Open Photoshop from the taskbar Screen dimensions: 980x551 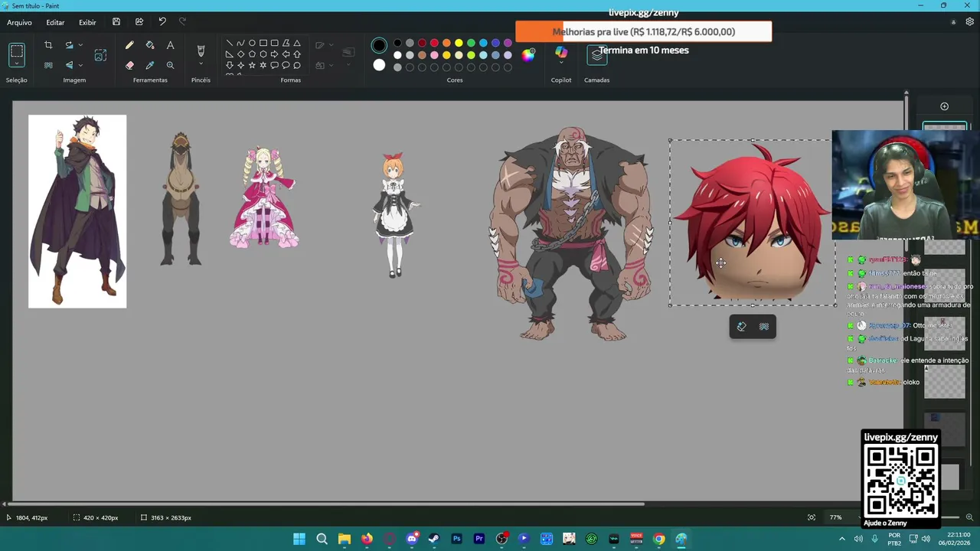457,539
